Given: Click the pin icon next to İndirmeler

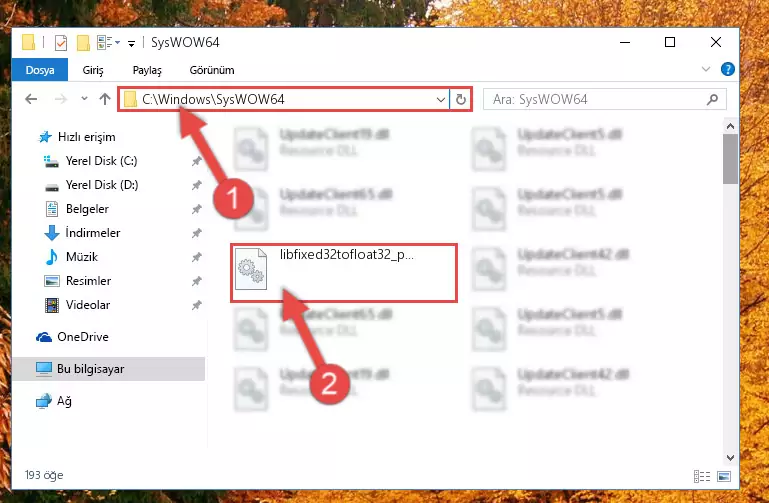Looking at the screenshot, I should pos(196,233).
